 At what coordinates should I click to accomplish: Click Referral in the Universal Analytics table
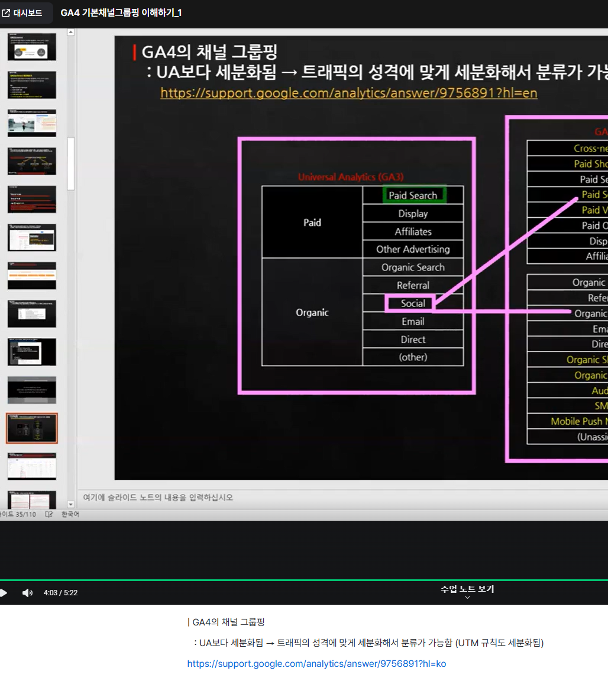coord(413,285)
